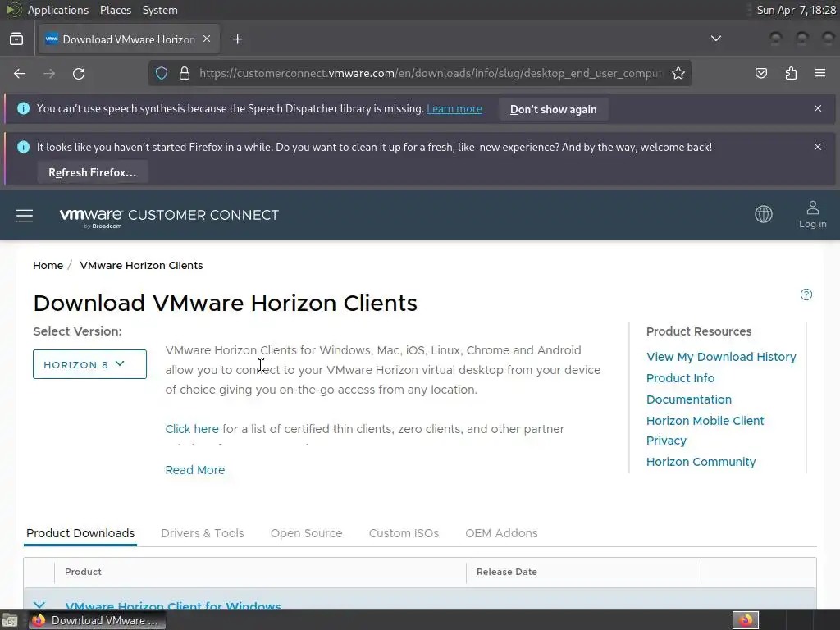Bookmark this page with the star icon
This screenshot has height=630, width=840.
pos(678,73)
